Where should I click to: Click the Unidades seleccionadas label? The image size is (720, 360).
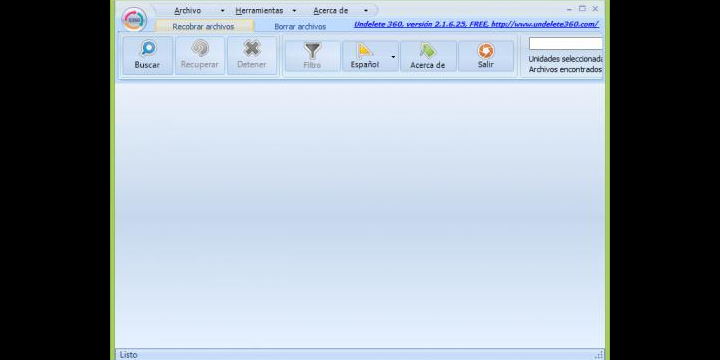[566, 59]
